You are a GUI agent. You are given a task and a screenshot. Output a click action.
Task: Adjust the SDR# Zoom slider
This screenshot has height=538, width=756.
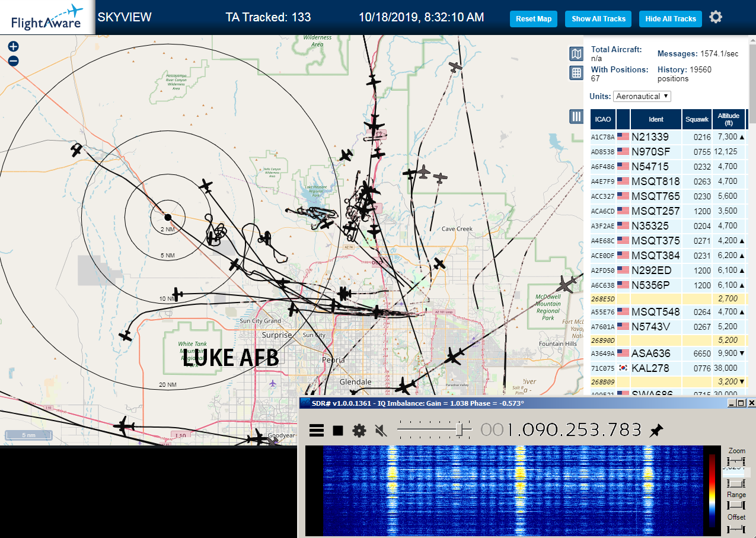click(736, 461)
